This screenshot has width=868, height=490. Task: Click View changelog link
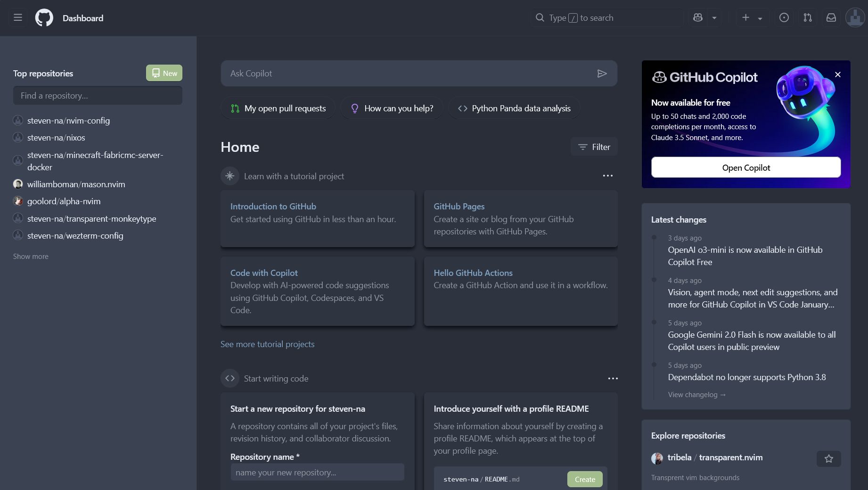[x=696, y=395]
